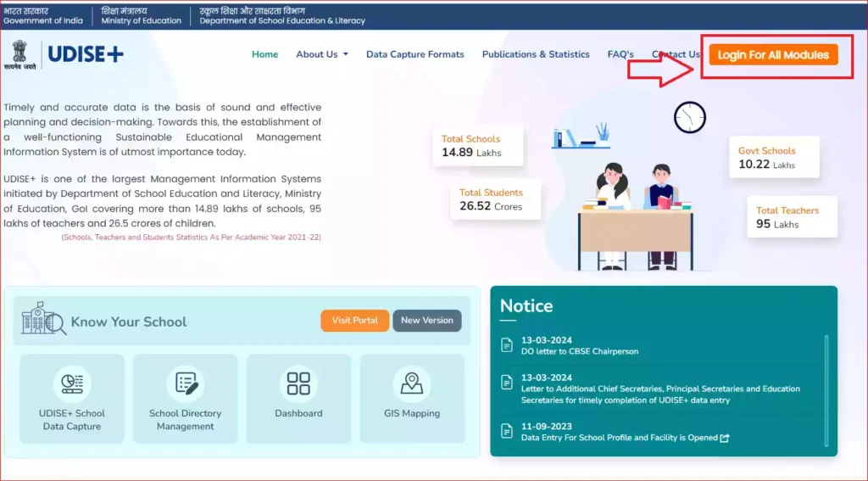This screenshot has width=868, height=481.
Task: Click Login For All Modules button
Action: (773, 55)
